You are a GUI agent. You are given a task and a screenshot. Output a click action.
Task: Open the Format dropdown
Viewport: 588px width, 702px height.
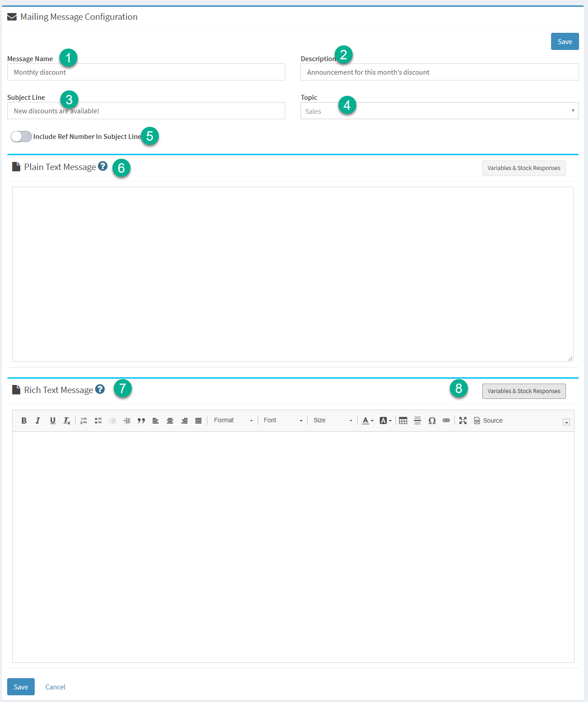(x=233, y=420)
